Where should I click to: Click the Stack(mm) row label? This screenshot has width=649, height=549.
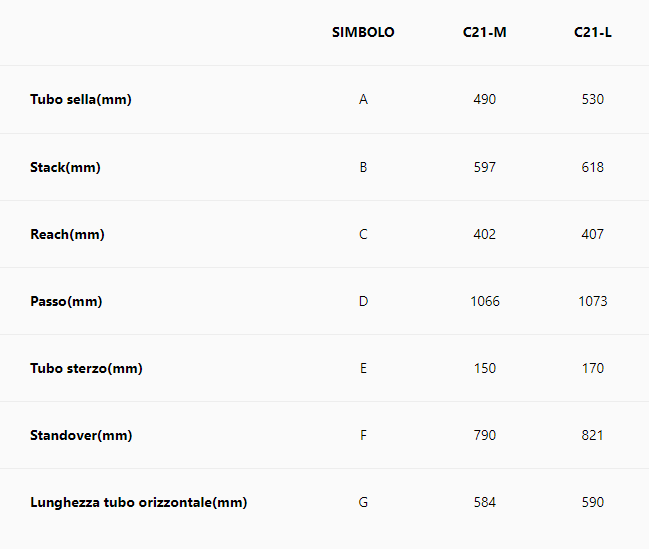pyautogui.click(x=65, y=167)
